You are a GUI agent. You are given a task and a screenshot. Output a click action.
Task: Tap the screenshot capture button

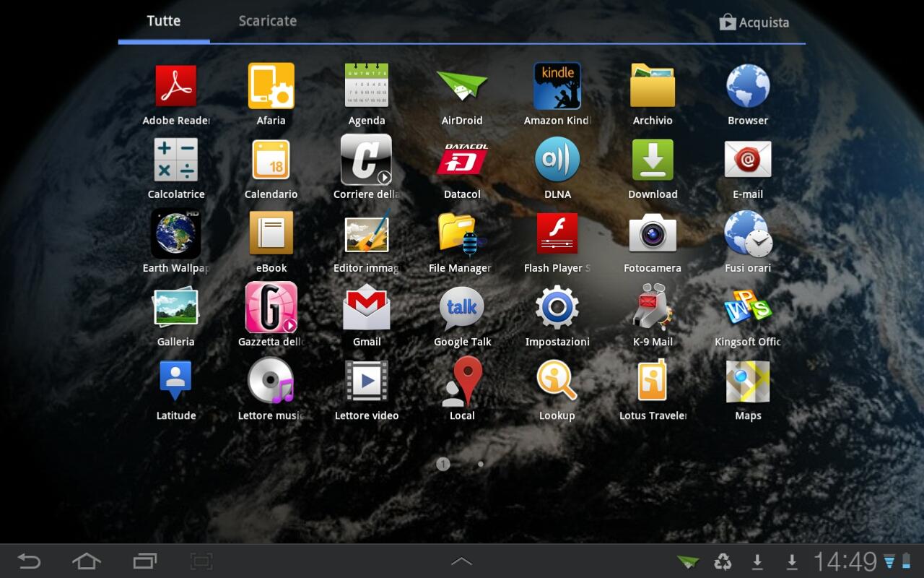click(x=201, y=561)
